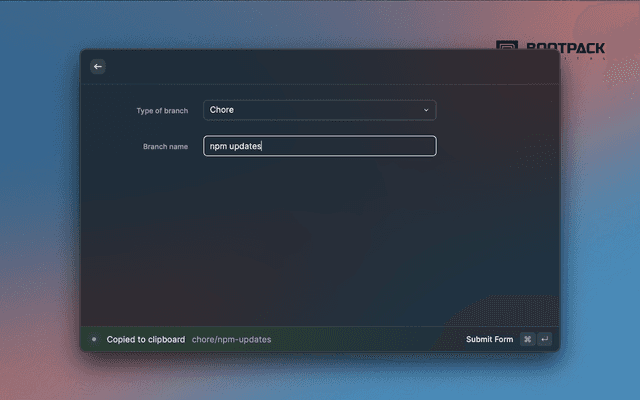Click the Command key icon
The image size is (640, 400).
tap(527, 339)
